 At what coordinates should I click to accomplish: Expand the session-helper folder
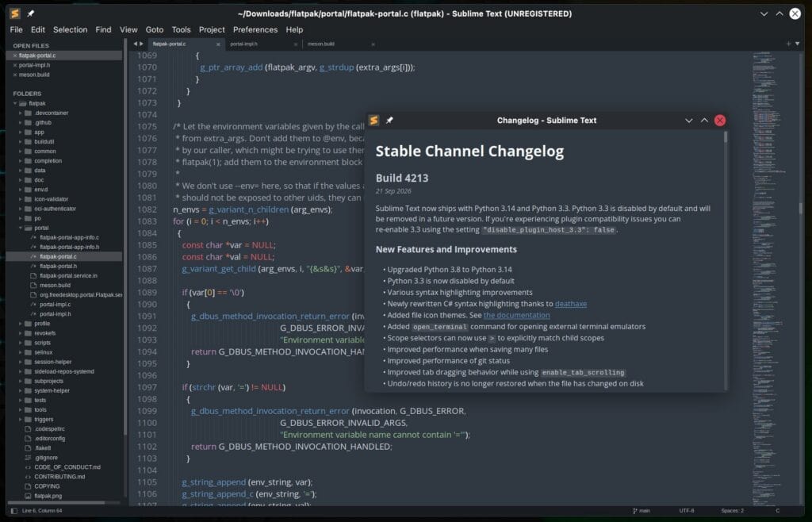pyautogui.click(x=21, y=362)
